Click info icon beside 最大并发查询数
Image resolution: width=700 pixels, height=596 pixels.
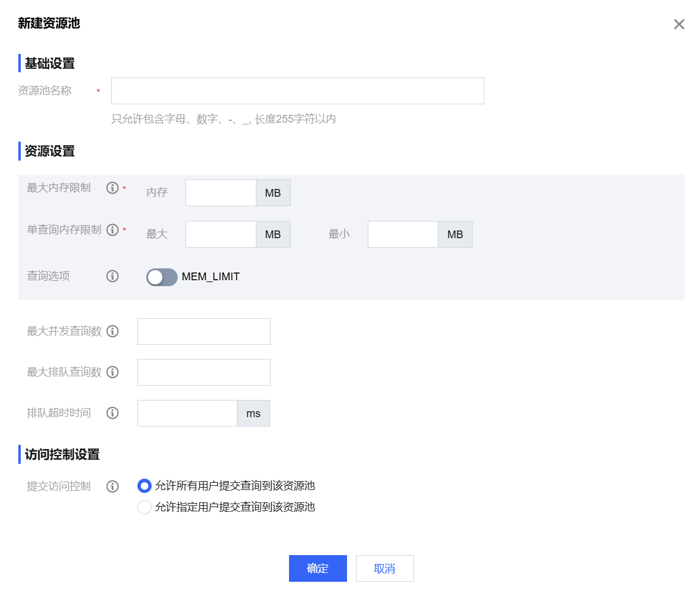113,331
